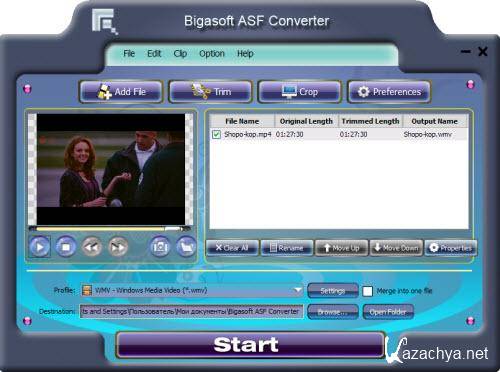The height and width of the screenshot is (372, 500).
Task: Click the video preview thumbnail
Action: click(111, 169)
